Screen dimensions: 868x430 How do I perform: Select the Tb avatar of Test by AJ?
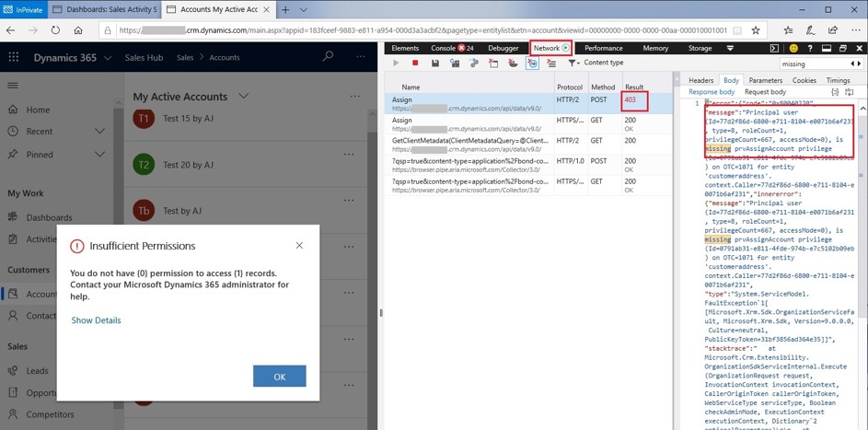[144, 210]
